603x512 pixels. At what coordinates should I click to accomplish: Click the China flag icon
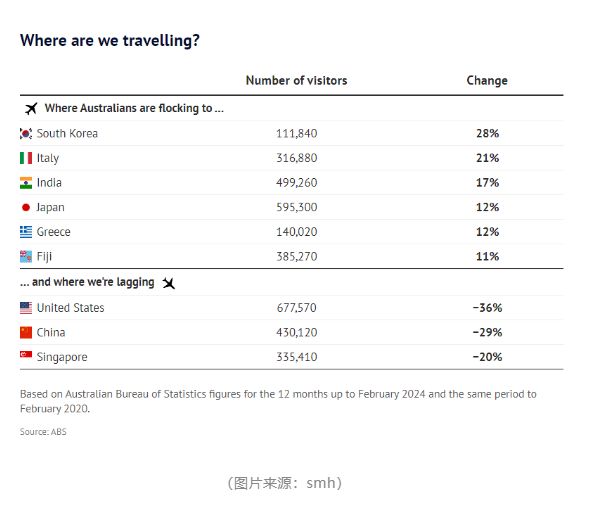click(x=26, y=332)
